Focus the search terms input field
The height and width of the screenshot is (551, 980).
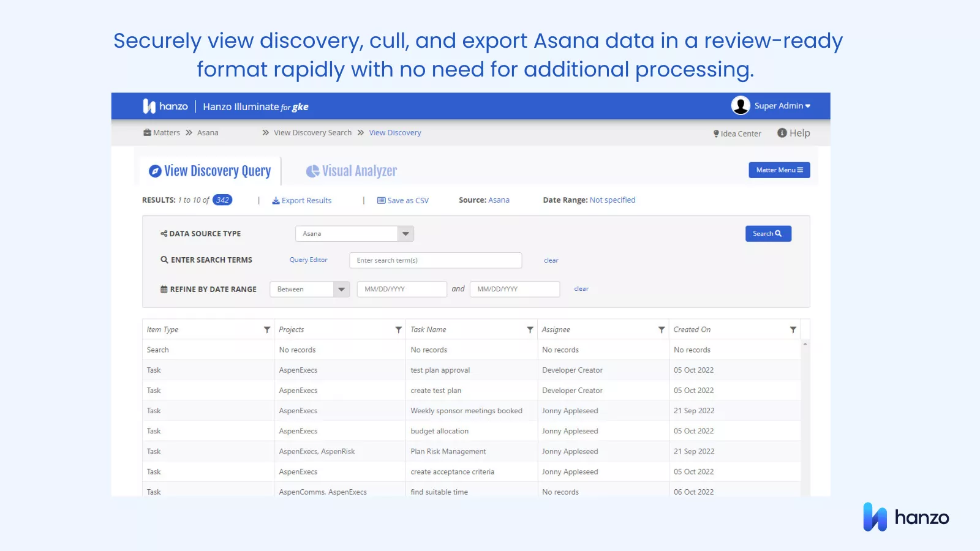tap(435, 260)
